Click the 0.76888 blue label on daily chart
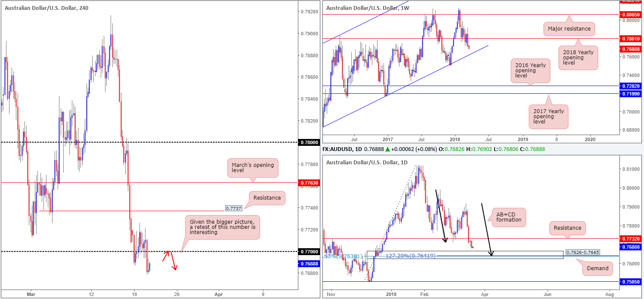Image resolution: width=644 pixels, height=299 pixels. click(x=631, y=247)
